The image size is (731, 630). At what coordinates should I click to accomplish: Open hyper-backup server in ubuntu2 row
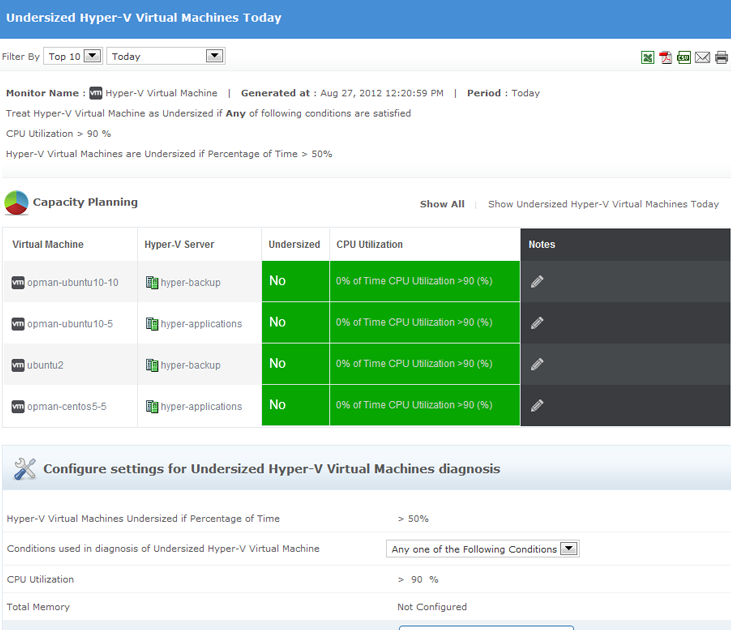coord(191,365)
